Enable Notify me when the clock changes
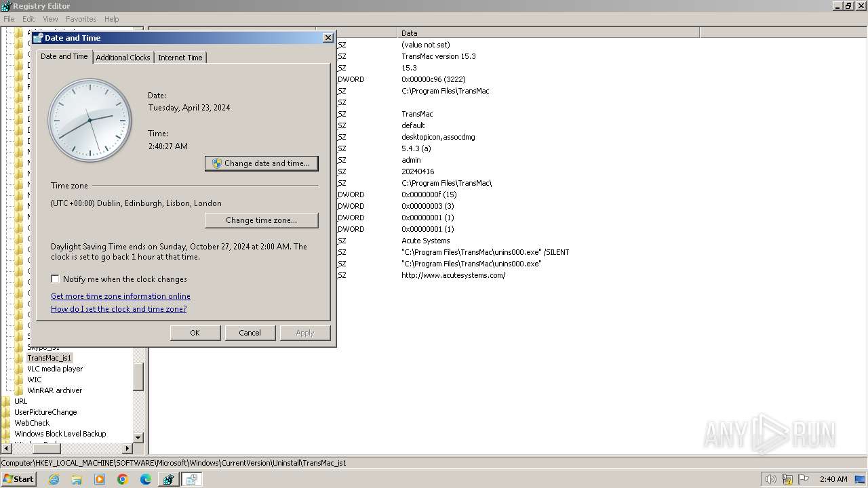This screenshot has width=868, height=488. coord(56,279)
